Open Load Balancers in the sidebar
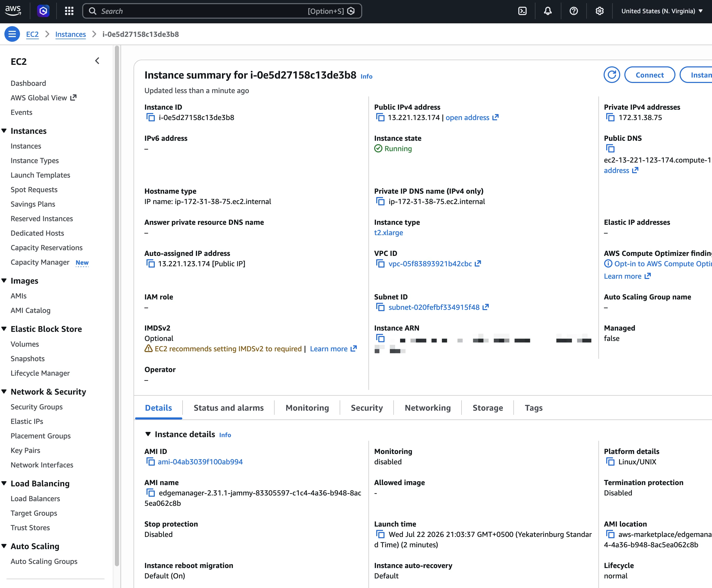The width and height of the screenshot is (712, 588). 35,499
